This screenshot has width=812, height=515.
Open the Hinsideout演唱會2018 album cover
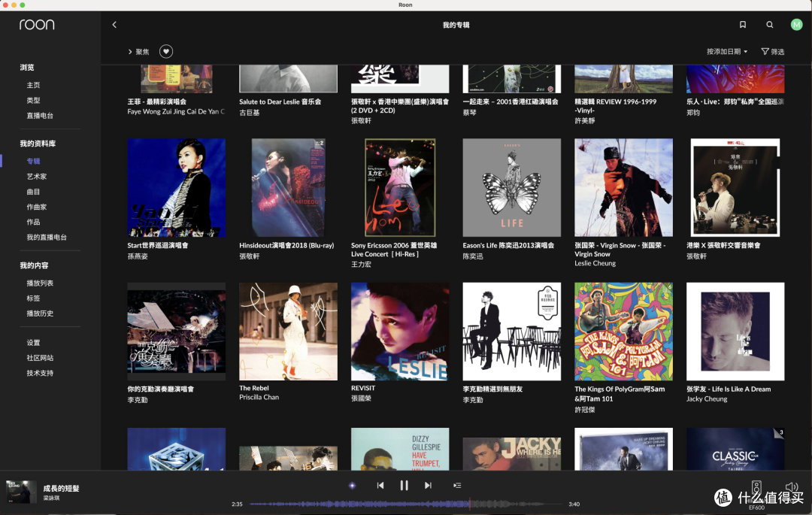point(289,187)
